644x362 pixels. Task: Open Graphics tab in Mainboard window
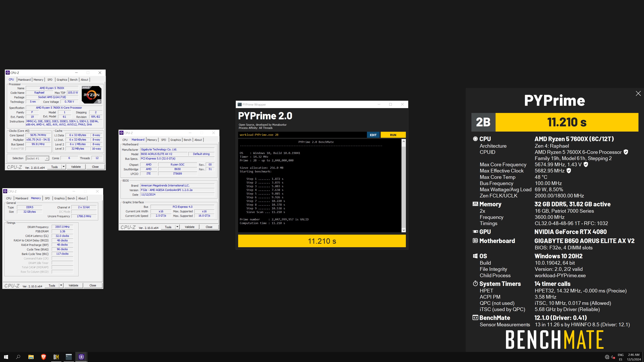[175, 140]
